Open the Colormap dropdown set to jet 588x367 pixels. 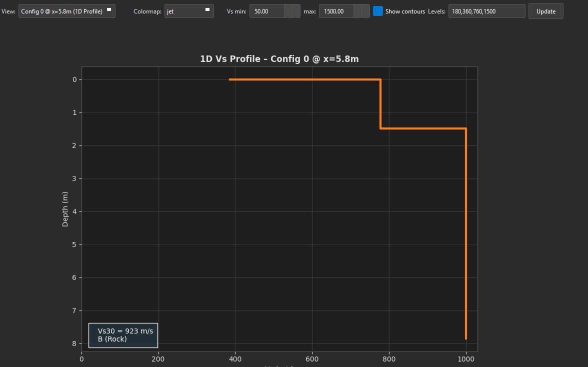pos(189,11)
